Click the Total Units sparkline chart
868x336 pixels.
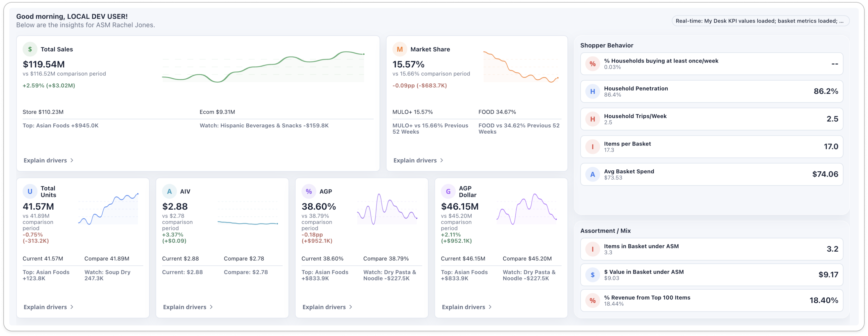tap(108, 209)
